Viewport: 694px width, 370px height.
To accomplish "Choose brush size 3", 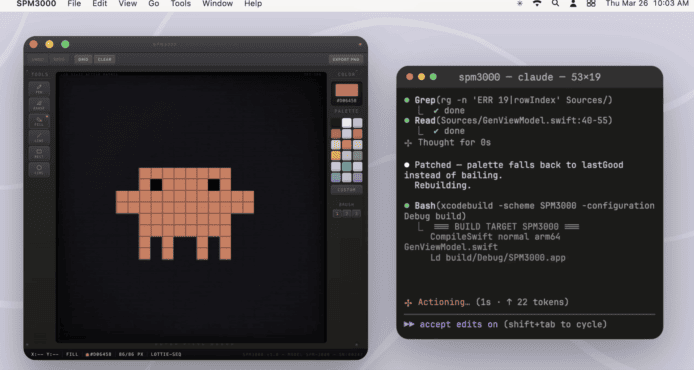I will [356, 213].
